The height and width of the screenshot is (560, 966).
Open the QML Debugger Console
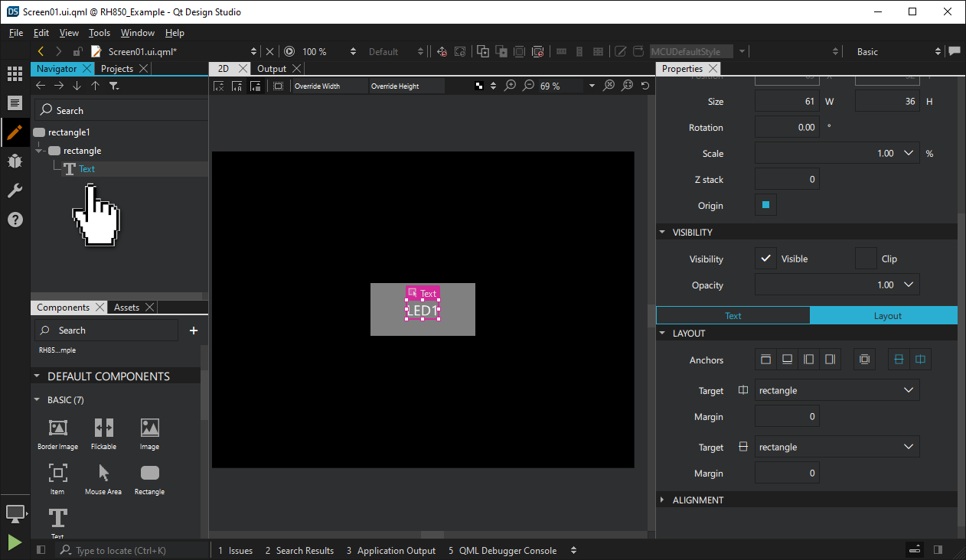(502, 550)
